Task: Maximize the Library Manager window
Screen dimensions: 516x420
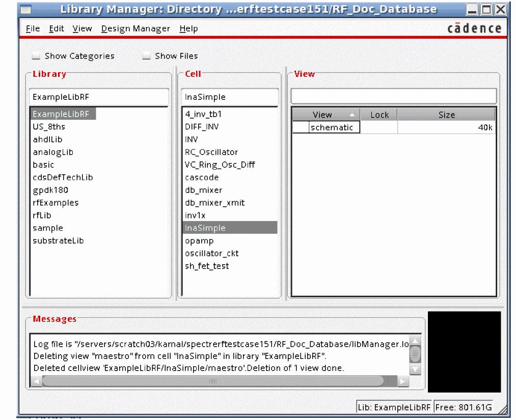Action: coord(486,10)
